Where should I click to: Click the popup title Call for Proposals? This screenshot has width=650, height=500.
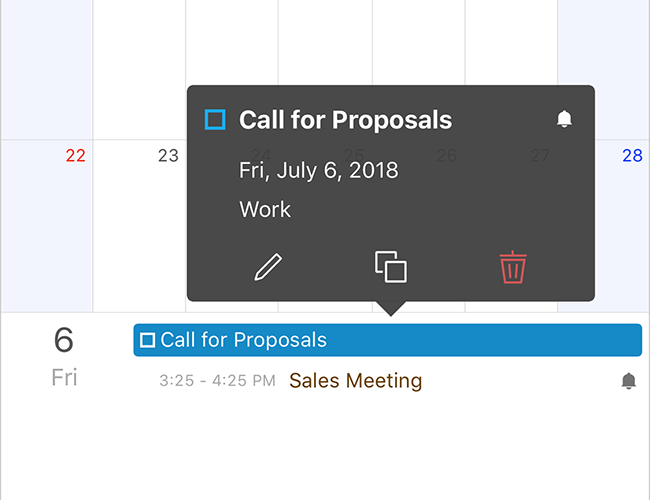pyautogui.click(x=345, y=120)
